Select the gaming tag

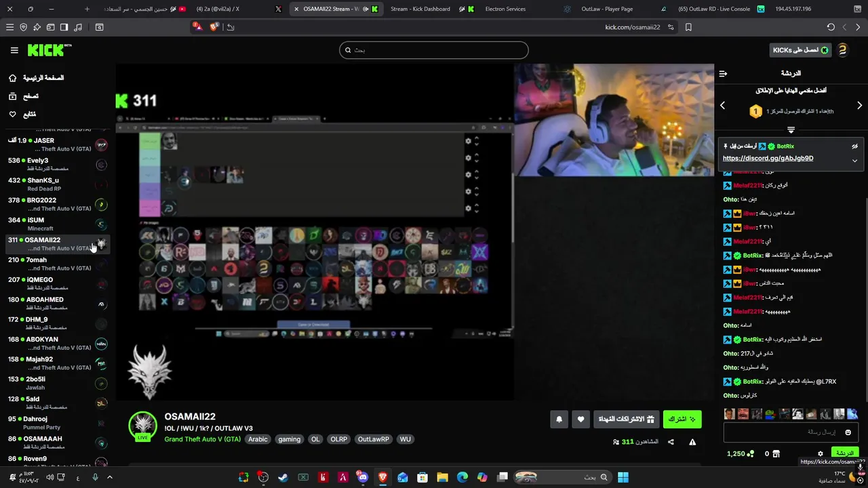tap(289, 439)
